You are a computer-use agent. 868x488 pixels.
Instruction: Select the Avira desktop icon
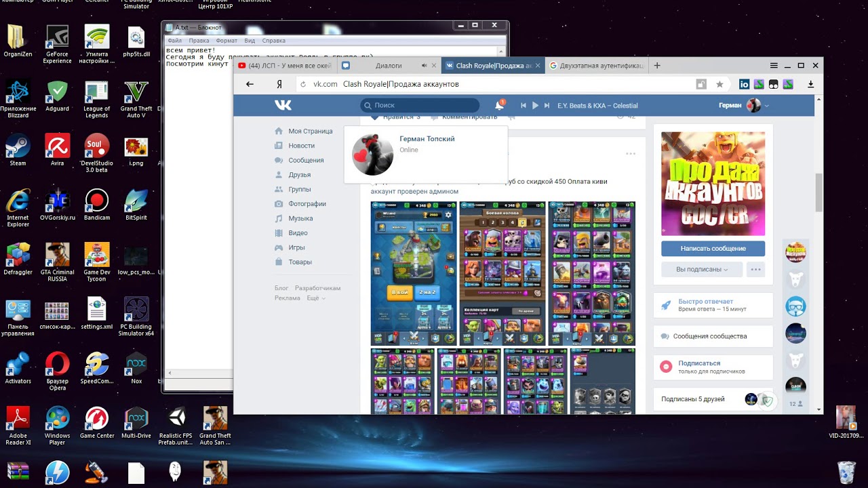point(57,150)
